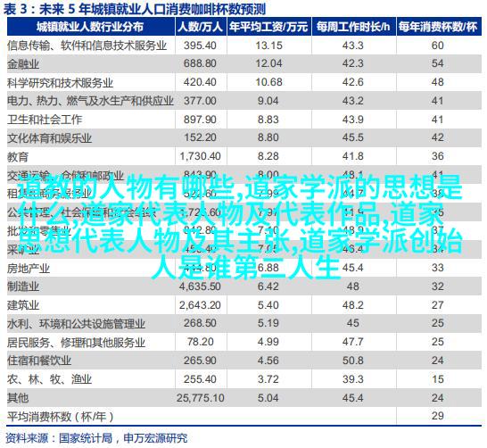The image size is (487, 448).
Task: Click the 人数/万人 column header
Action: coord(201,27)
